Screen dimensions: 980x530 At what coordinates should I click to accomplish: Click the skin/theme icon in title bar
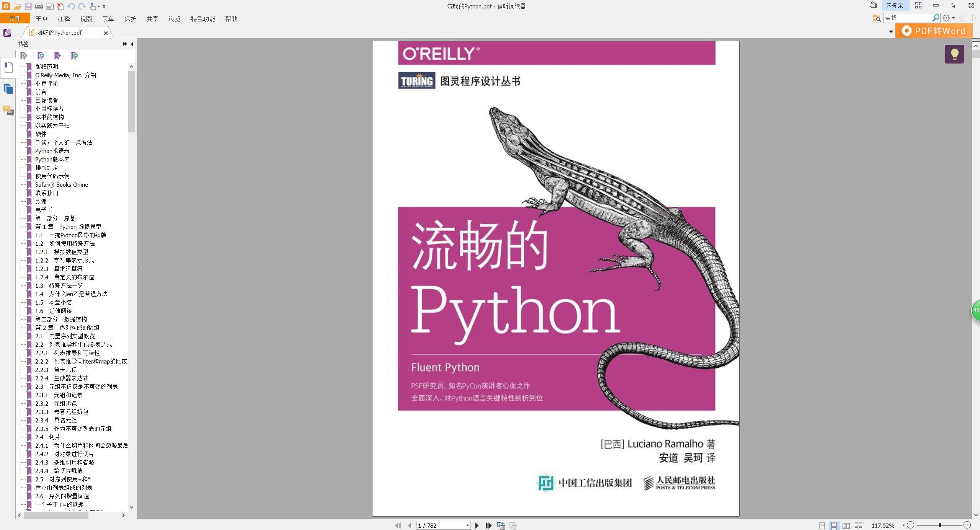[873, 5]
